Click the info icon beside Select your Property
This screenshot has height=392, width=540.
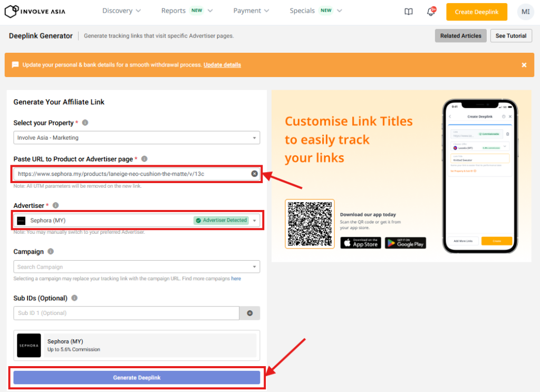(85, 123)
